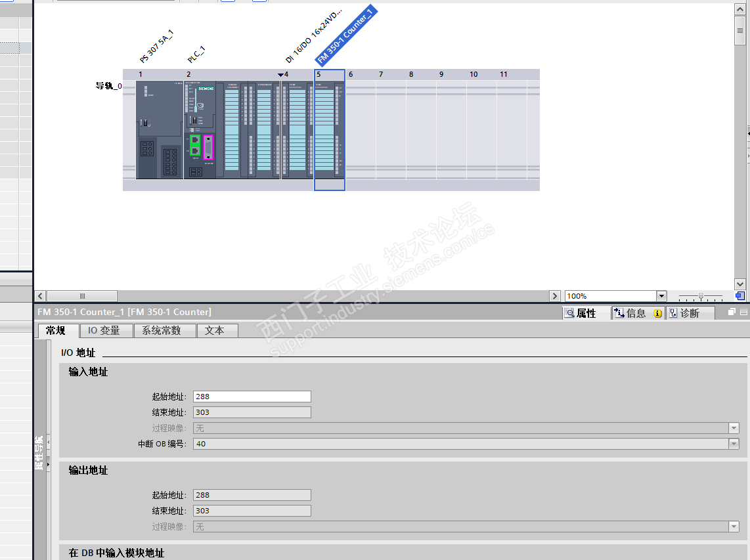The image size is (750, 560).
Task: Adjust the device view zoom slider handle
Action: [701, 297]
